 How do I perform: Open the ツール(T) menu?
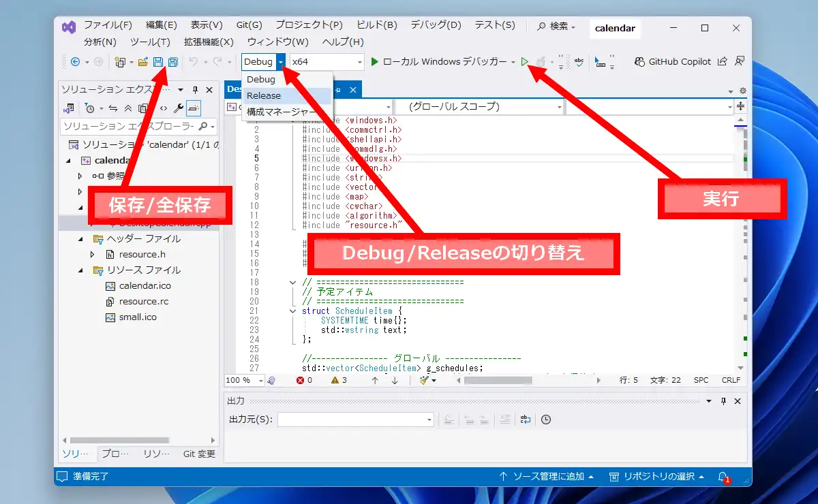click(x=149, y=42)
